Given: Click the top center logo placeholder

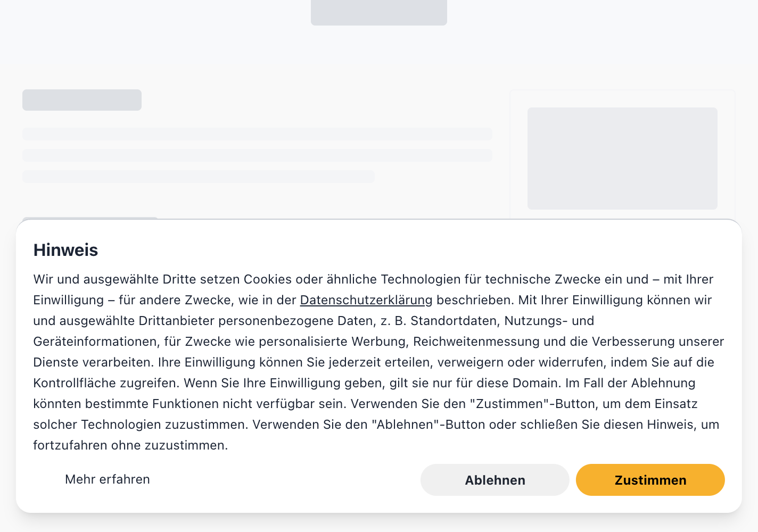Looking at the screenshot, I should pyautogui.click(x=379, y=12).
